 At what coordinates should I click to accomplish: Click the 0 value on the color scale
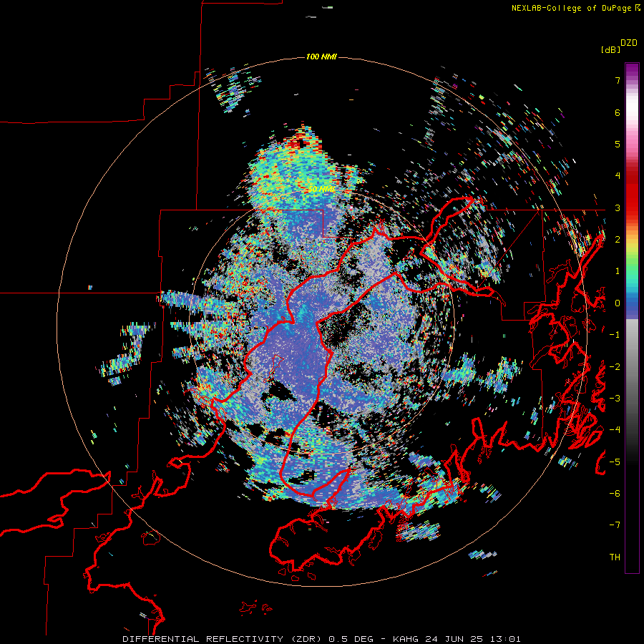(618, 303)
